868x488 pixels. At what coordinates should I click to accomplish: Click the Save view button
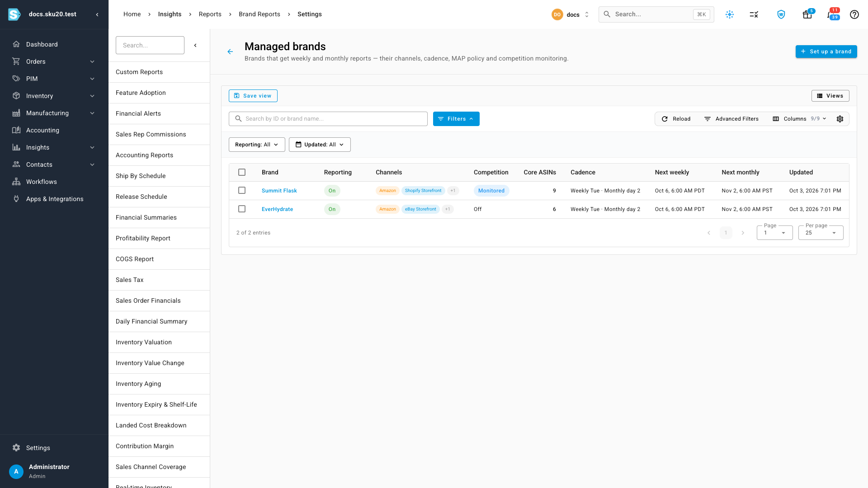253,96
